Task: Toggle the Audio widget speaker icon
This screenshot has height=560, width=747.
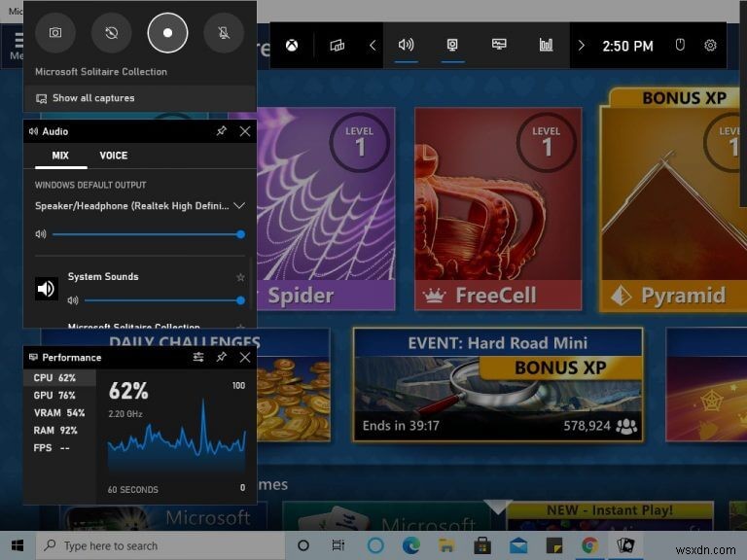Action: (x=406, y=46)
